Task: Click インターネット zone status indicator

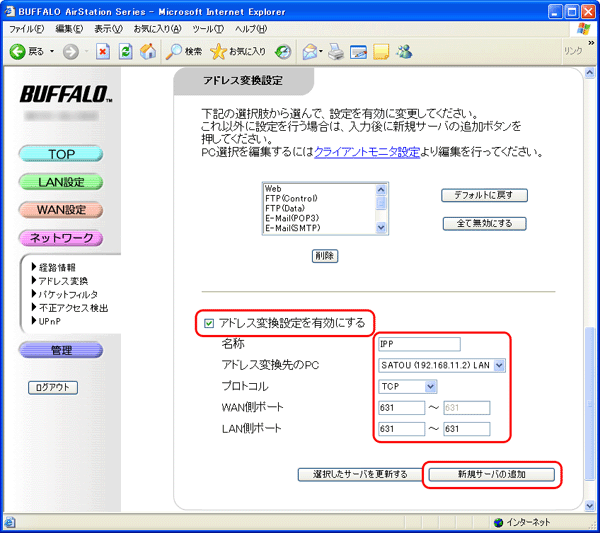Action: point(522,522)
